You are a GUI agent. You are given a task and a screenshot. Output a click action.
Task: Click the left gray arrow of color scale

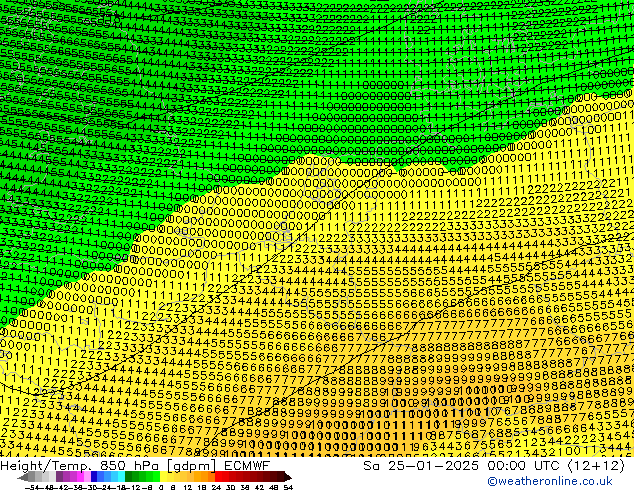point(22,477)
